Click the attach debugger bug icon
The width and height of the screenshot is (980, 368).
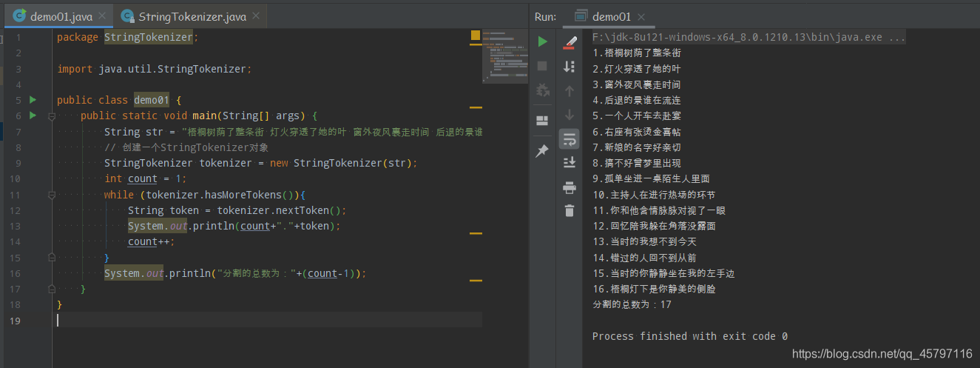tap(543, 90)
